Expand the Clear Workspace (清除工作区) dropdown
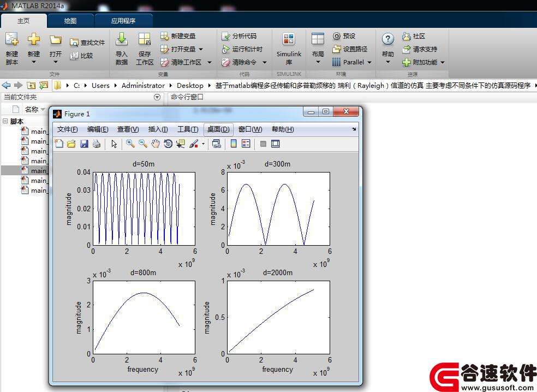Viewport: 537px width, 392px height. coord(210,62)
